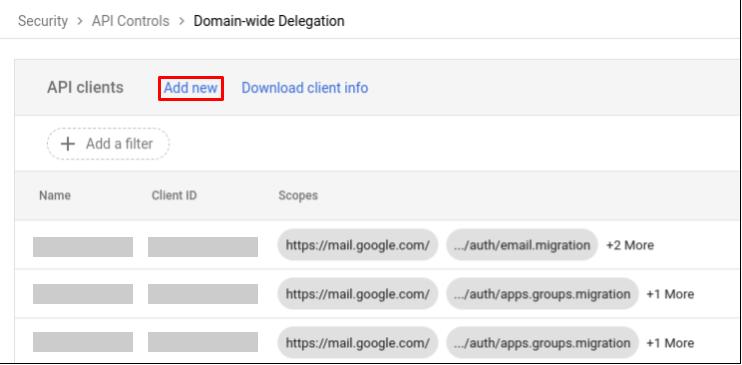Sort by the Name column header
Viewport: 742px width, 365px height.
click(x=55, y=195)
